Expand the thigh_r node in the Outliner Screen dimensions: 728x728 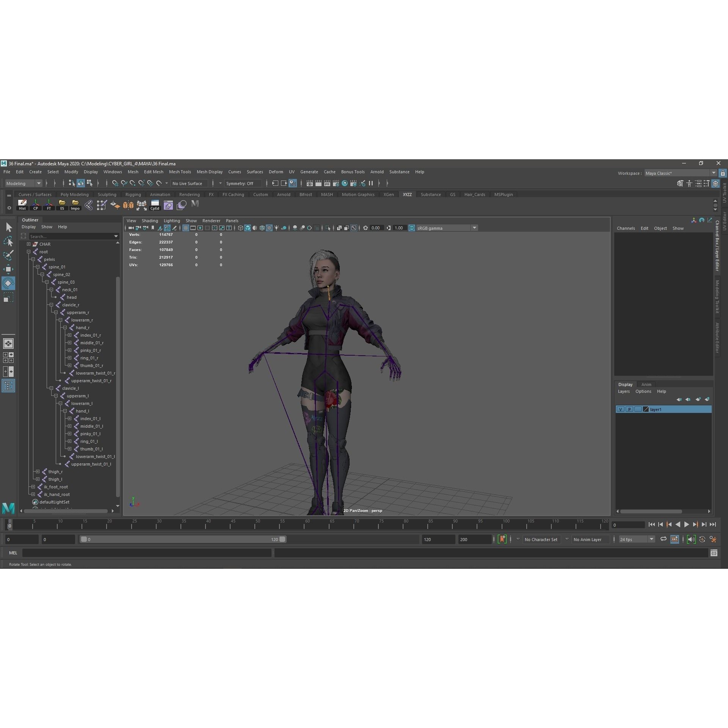point(37,472)
